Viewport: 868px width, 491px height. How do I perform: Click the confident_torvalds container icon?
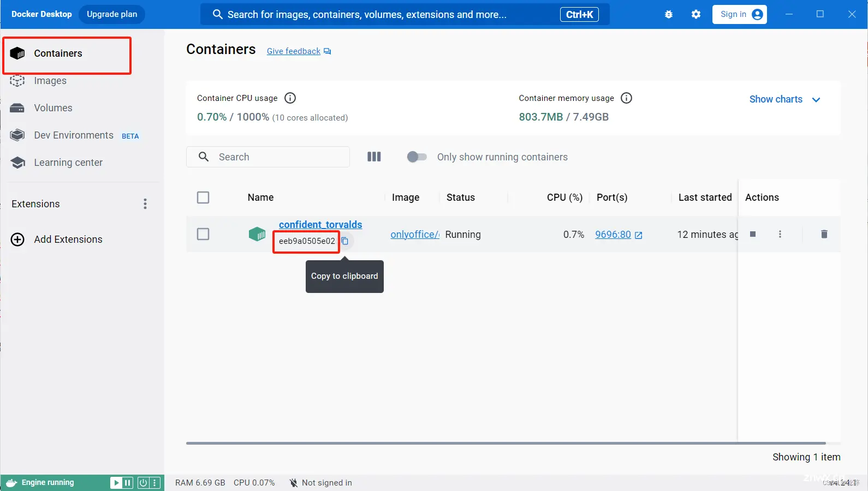point(257,234)
